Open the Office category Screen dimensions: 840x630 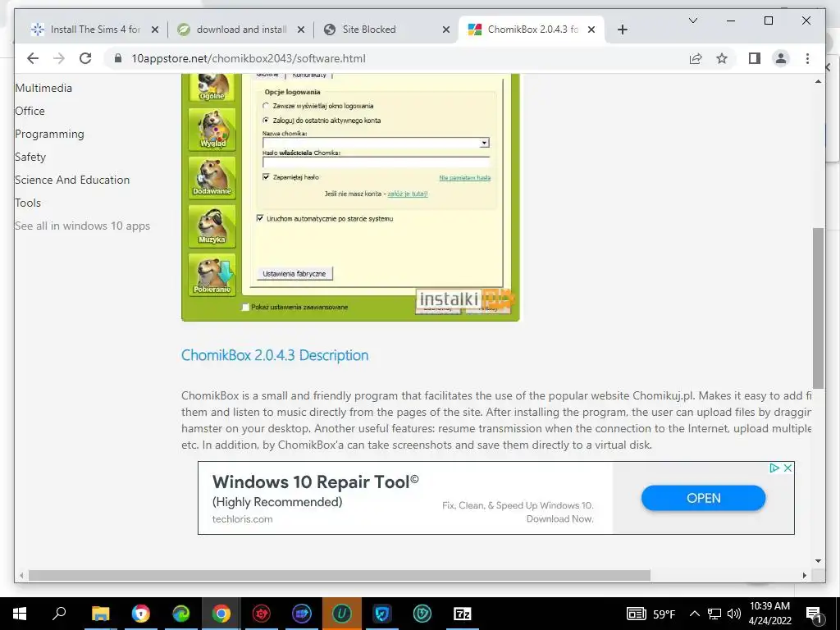(x=30, y=111)
